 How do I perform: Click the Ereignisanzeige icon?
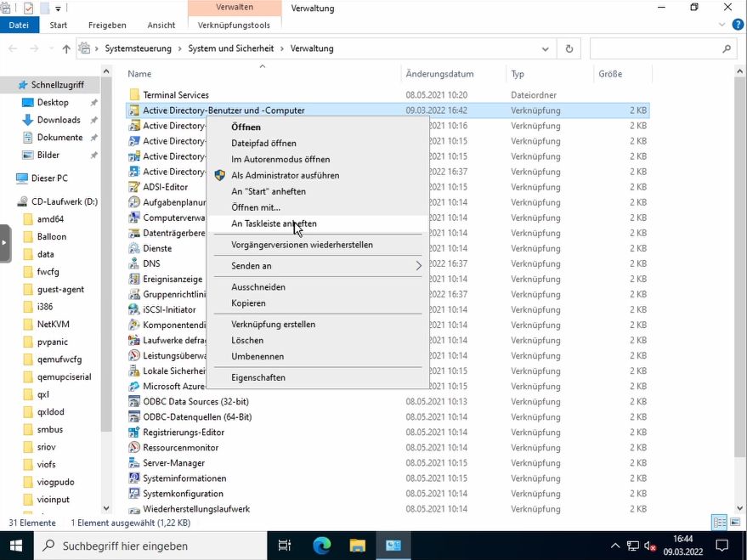pos(134,279)
